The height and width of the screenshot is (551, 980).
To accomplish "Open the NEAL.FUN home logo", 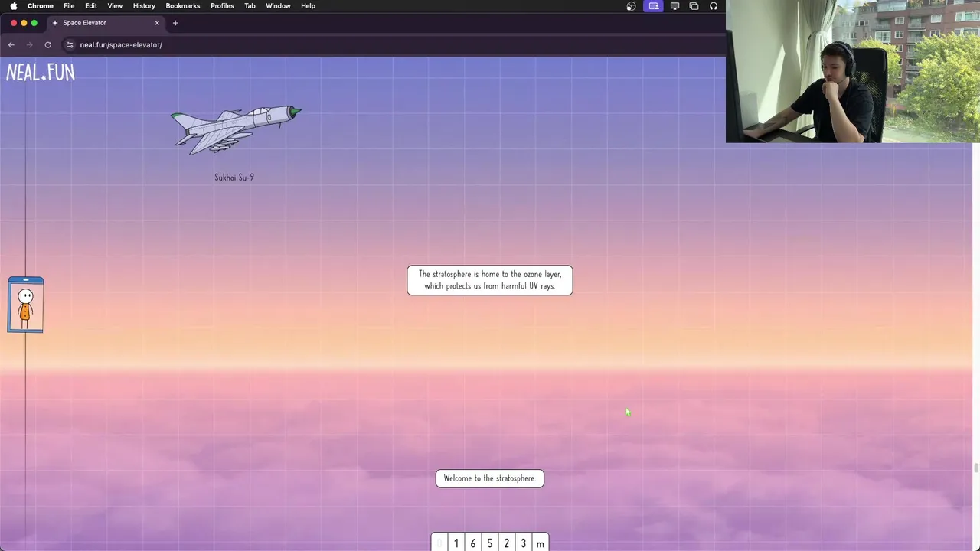I will coord(41,73).
